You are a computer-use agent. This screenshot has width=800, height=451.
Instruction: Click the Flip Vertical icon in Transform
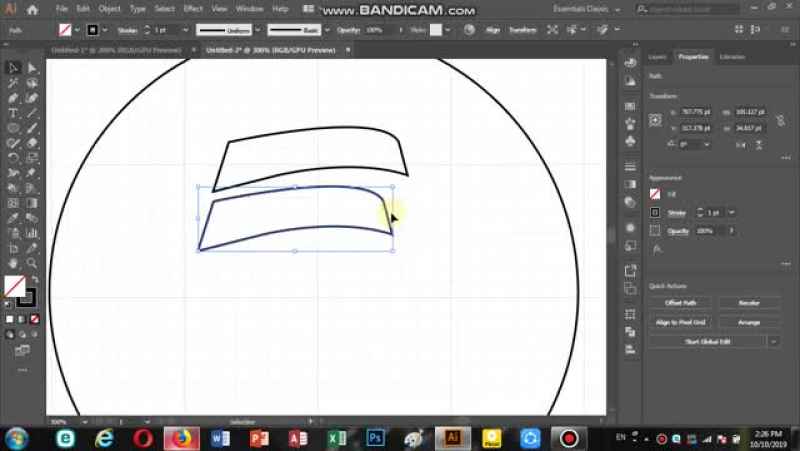pyautogui.click(x=759, y=145)
